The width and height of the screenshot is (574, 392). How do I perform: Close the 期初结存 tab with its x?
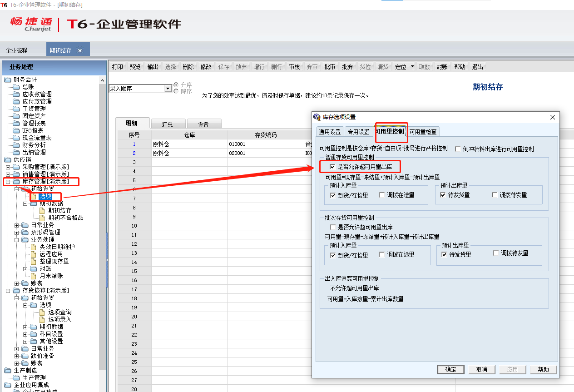pos(80,50)
